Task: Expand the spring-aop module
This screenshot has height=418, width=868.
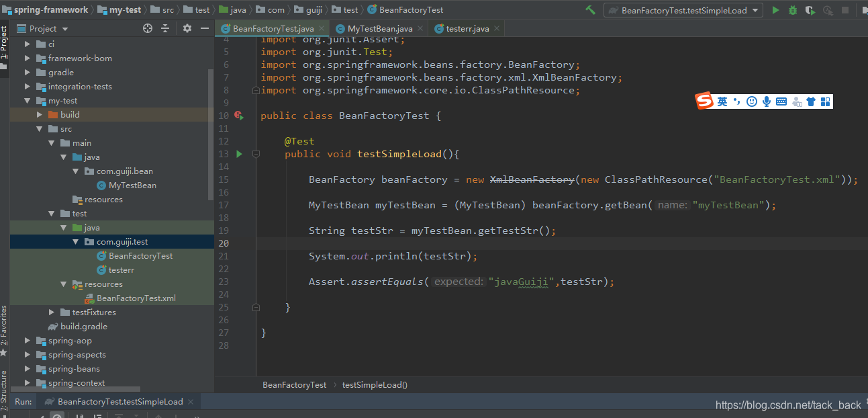Action: 28,341
